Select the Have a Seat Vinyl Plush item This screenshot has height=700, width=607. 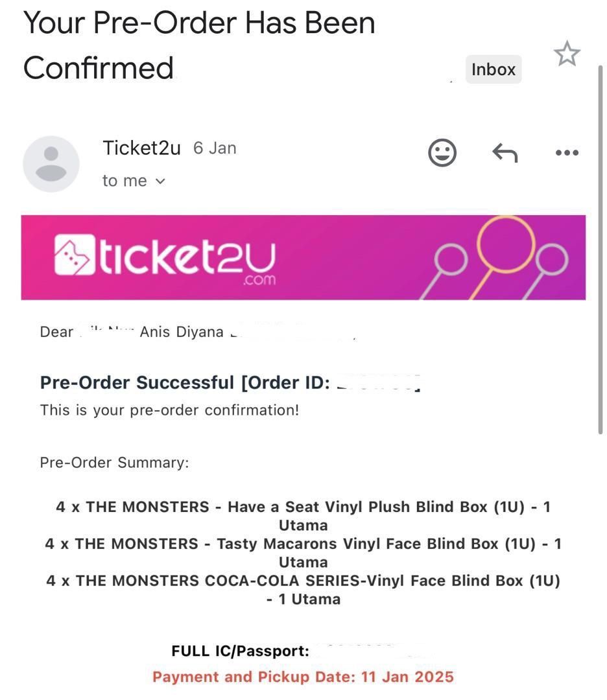coord(303,507)
